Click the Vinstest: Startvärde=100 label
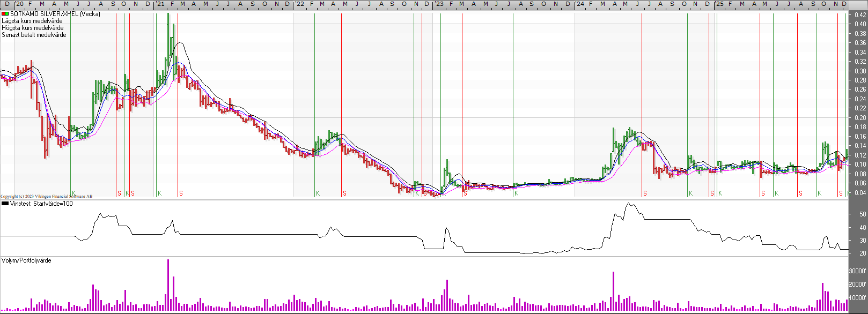Screen dimensions: 868x314 tap(41, 204)
